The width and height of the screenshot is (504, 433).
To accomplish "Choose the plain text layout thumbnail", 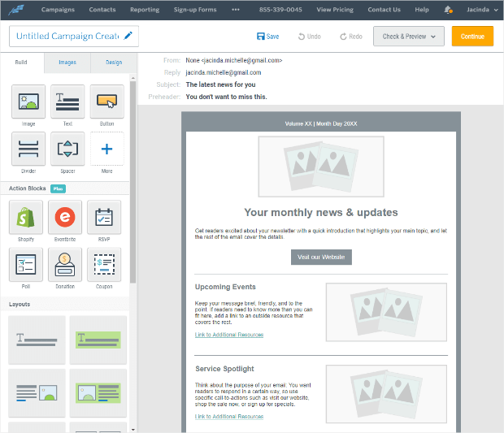I will coord(37,340).
